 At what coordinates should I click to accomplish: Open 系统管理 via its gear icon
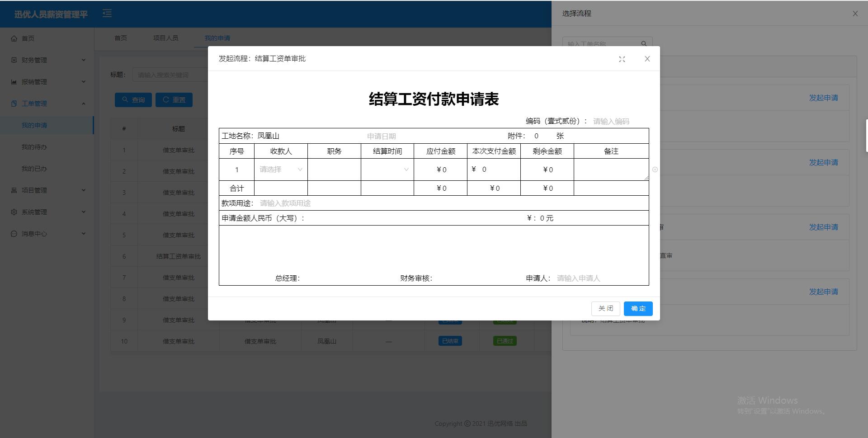point(14,212)
